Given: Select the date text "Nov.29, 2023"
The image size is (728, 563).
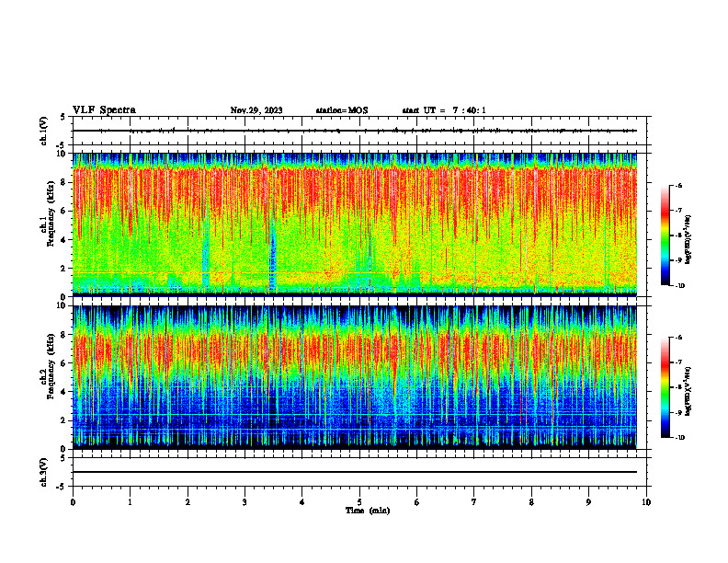Looking at the screenshot, I should pos(256,110).
